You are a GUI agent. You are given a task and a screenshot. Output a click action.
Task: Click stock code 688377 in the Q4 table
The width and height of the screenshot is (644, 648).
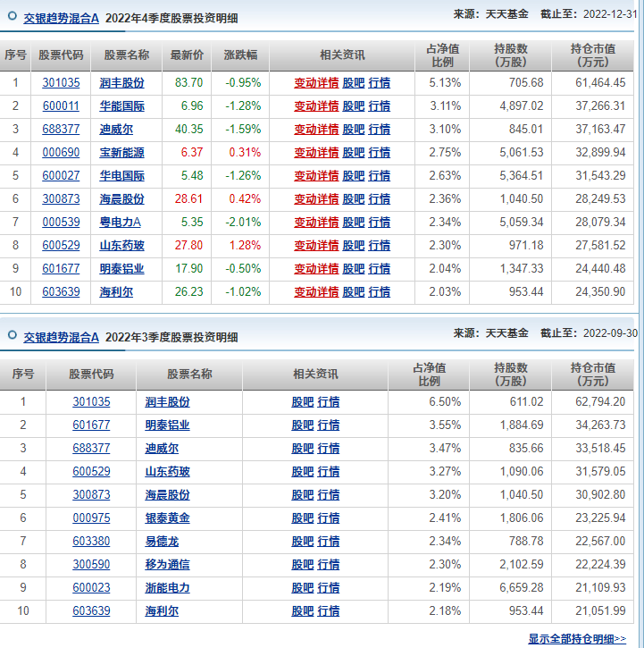point(61,129)
